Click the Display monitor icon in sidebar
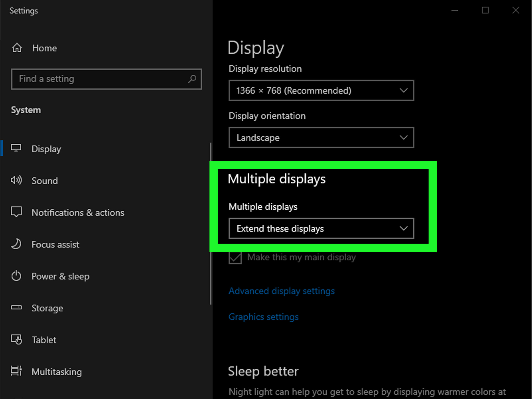The height and width of the screenshot is (399, 532). 16,148
